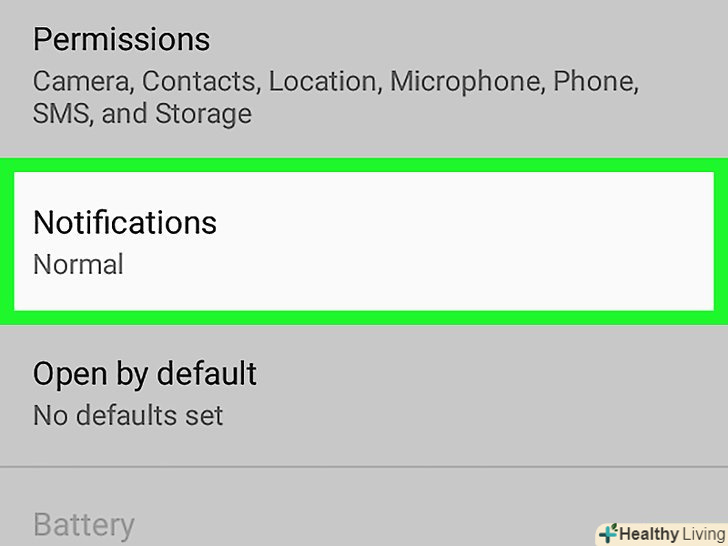The height and width of the screenshot is (546, 728).
Task: Click "Storage" in the permissions list
Action: coord(203,113)
